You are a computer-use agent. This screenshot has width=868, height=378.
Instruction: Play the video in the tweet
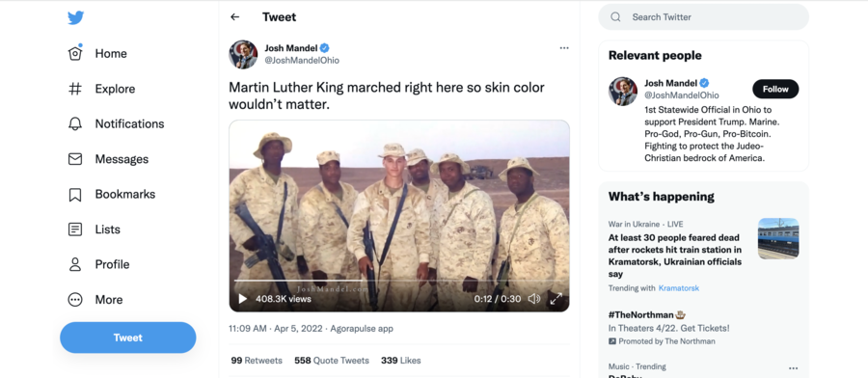click(242, 299)
